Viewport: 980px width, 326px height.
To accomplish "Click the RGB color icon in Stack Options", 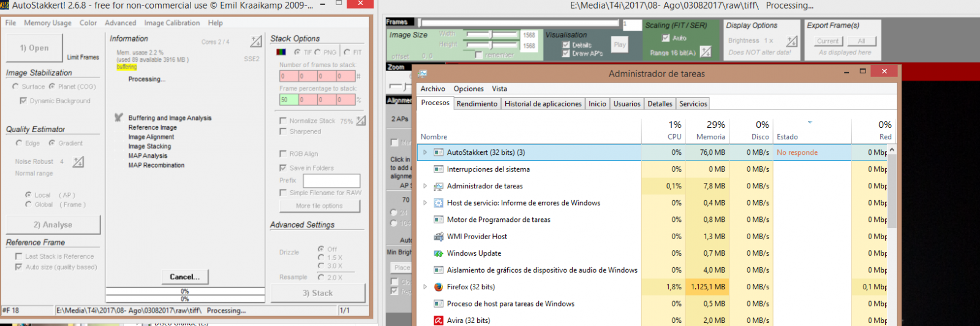I will pyautogui.click(x=281, y=52).
